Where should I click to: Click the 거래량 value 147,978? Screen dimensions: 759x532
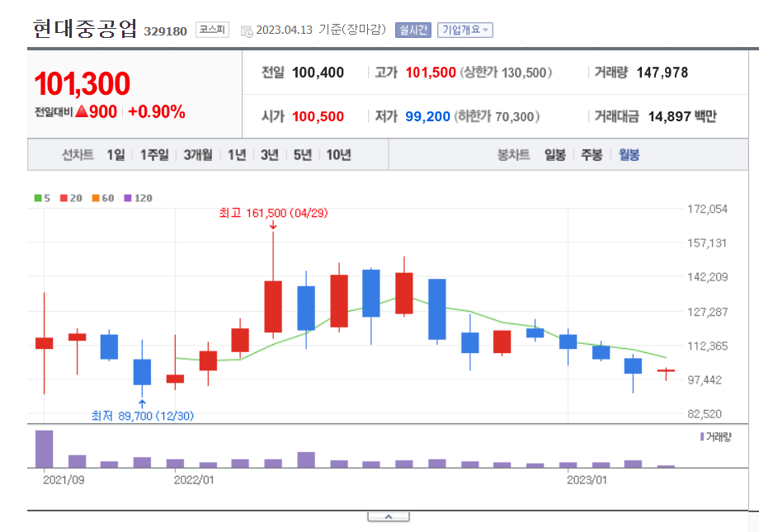[662, 73]
